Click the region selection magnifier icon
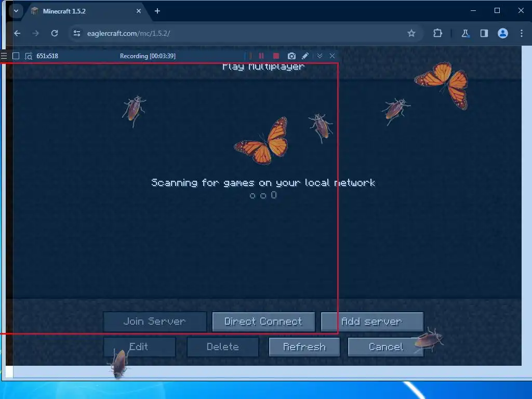The height and width of the screenshot is (399, 532). (x=29, y=56)
